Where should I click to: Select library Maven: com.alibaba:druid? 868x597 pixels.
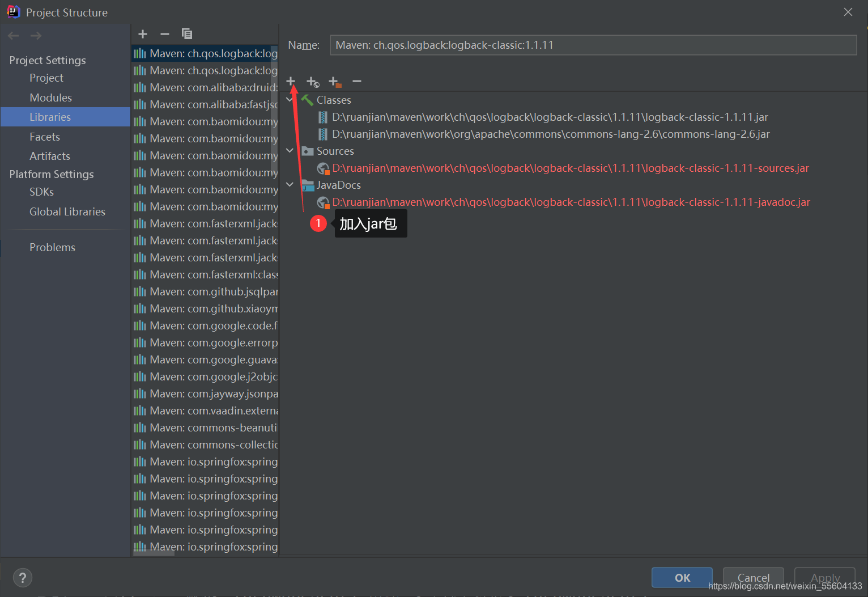point(205,87)
